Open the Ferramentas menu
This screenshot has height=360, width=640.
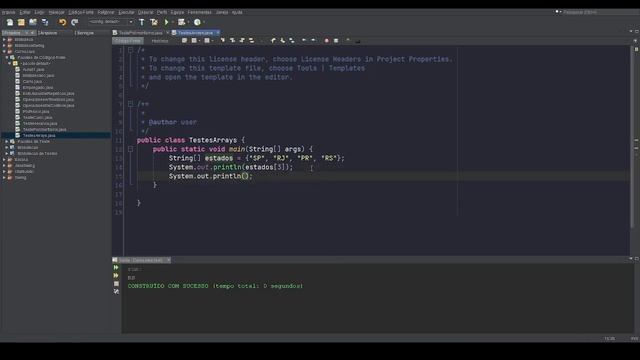pos(200,12)
